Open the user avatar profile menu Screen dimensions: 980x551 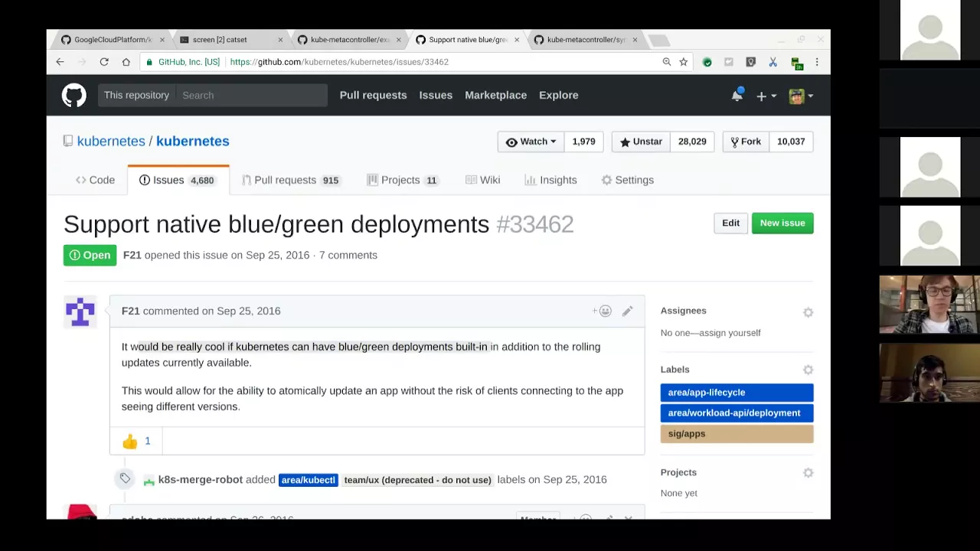(801, 96)
